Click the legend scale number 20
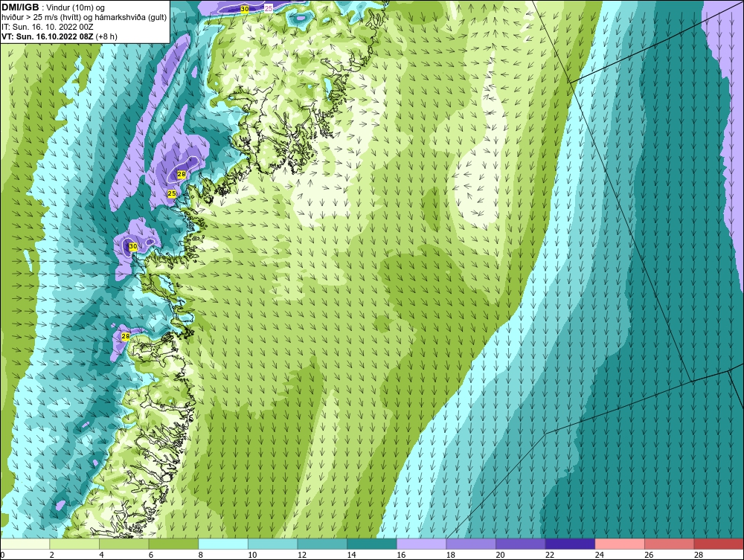Viewport: 744px width, 560px height. click(500, 555)
